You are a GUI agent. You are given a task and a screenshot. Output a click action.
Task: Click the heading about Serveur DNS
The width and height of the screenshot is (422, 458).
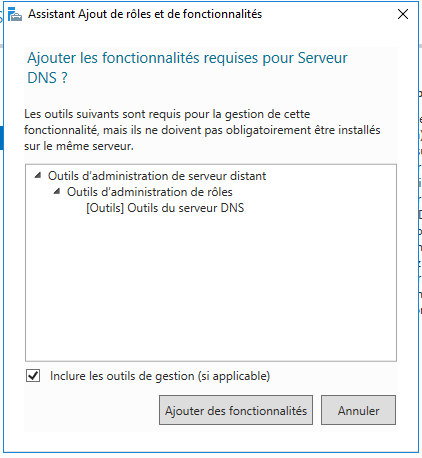click(187, 68)
